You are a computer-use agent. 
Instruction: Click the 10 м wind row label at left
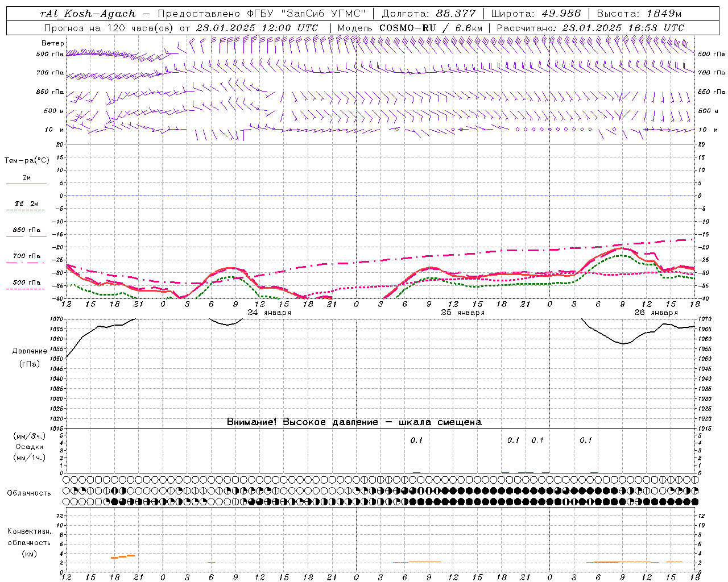click(x=54, y=130)
